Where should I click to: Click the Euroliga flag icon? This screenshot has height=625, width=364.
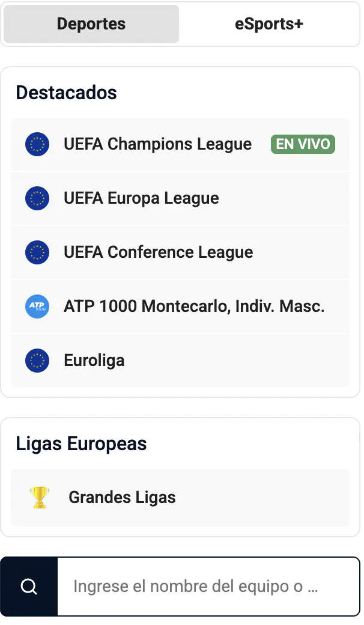[37, 361]
